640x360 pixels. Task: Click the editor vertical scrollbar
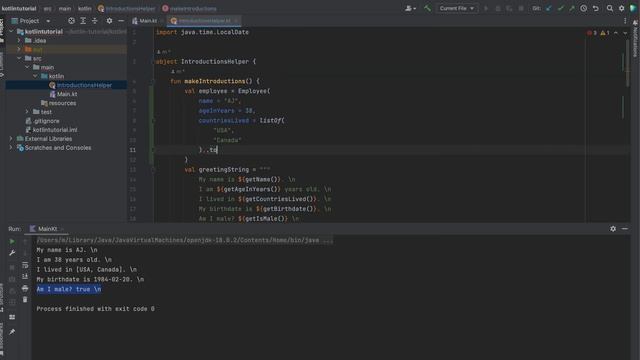pyautogui.click(x=627, y=63)
